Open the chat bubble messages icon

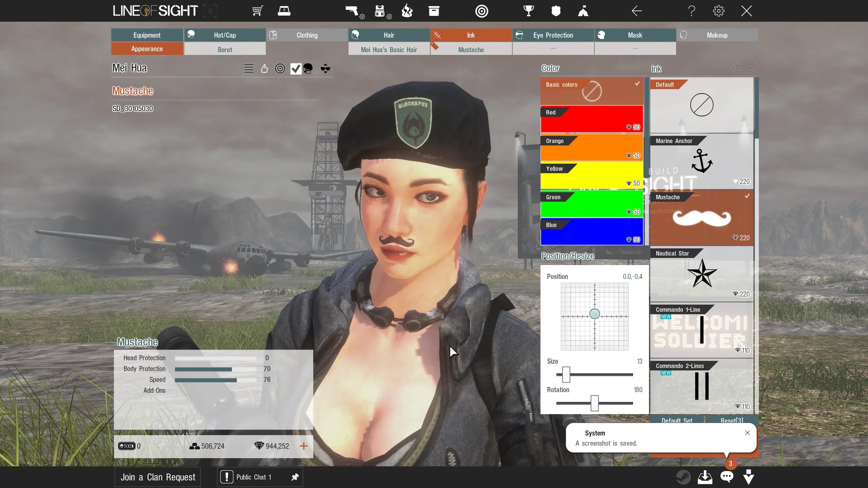click(x=727, y=477)
